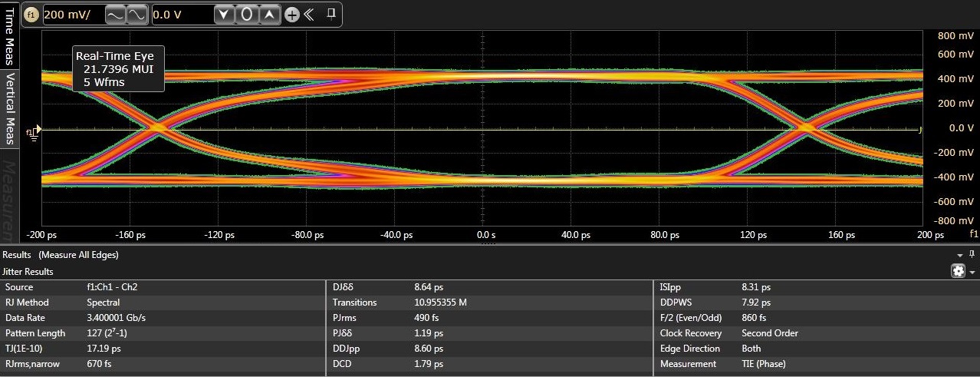Click the Real-Time Eye info box

[x=118, y=68]
